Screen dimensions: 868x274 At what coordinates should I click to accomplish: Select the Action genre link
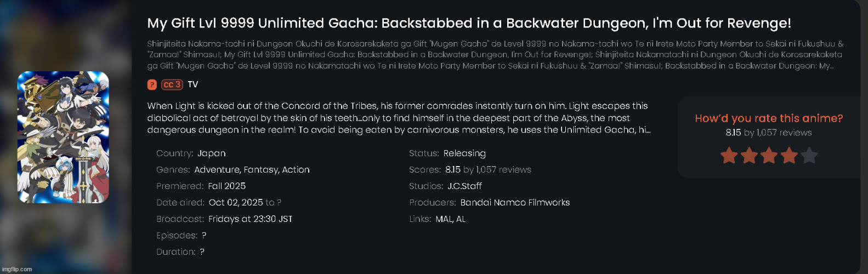pyautogui.click(x=296, y=170)
